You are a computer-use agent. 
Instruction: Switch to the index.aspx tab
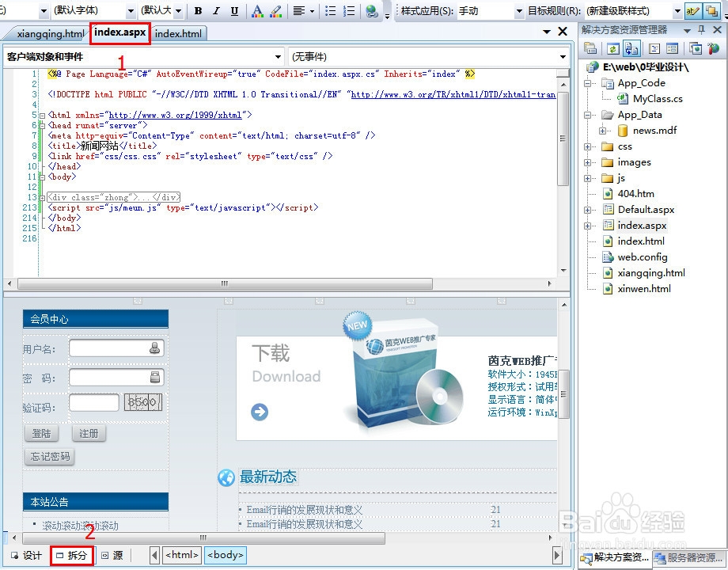pyautogui.click(x=120, y=32)
